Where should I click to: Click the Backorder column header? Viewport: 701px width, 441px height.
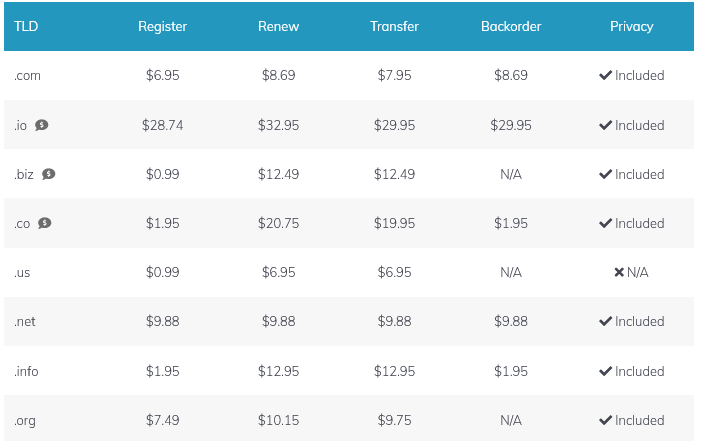(x=511, y=26)
